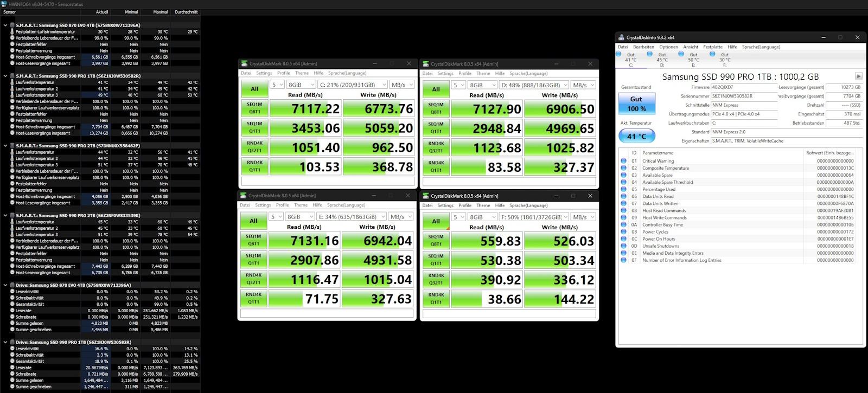Open Bearbeiten menu in CrystalDiskInfo
Screen dimensions: 868x393
pyautogui.click(x=643, y=47)
